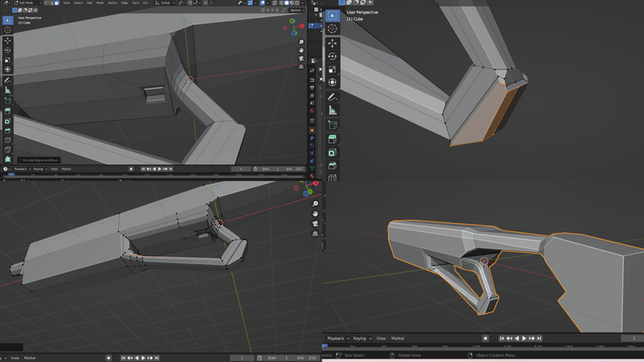
Task: Jump to the end frame in the bottom-right timeline
Action: (539, 339)
